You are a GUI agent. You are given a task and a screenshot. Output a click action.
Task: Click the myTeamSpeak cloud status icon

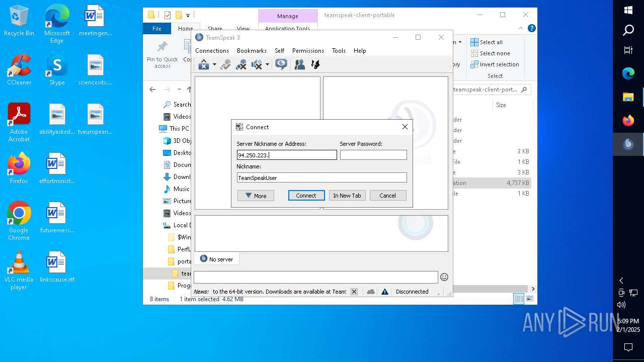point(371,292)
